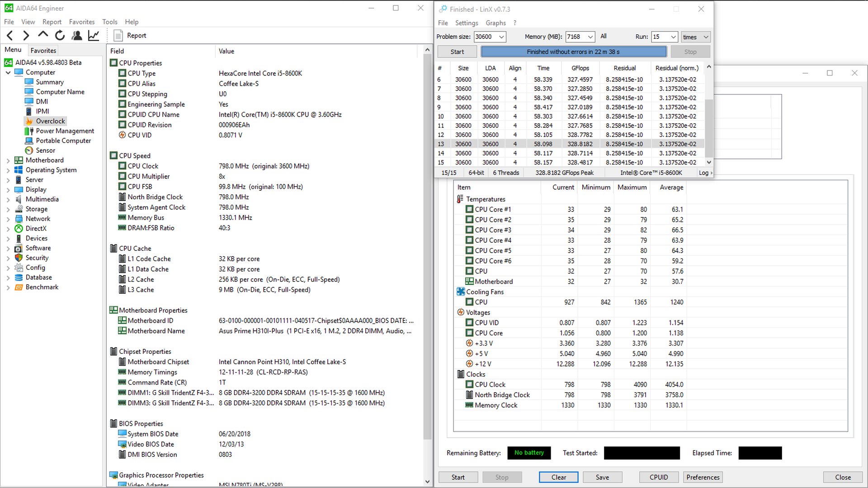Click LinX finished progress bar
Viewport: 868px width, 488px height.
[573, 52]
